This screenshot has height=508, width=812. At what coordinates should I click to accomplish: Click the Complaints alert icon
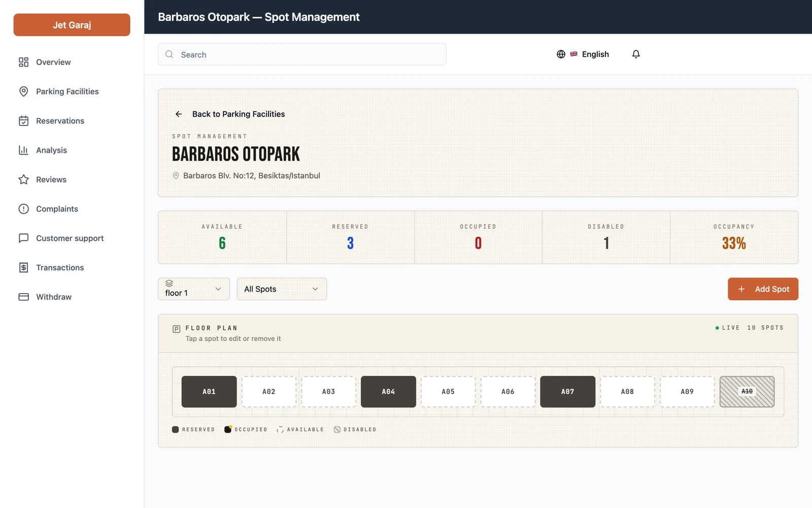tap(23, 209)
